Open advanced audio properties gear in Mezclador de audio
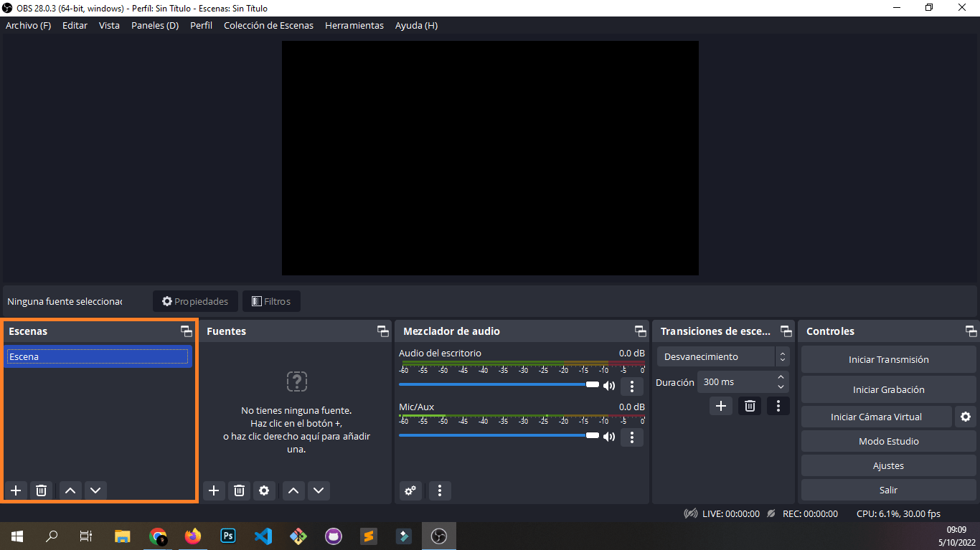This screenshot has width=980, height=550. tap(410, 490)
